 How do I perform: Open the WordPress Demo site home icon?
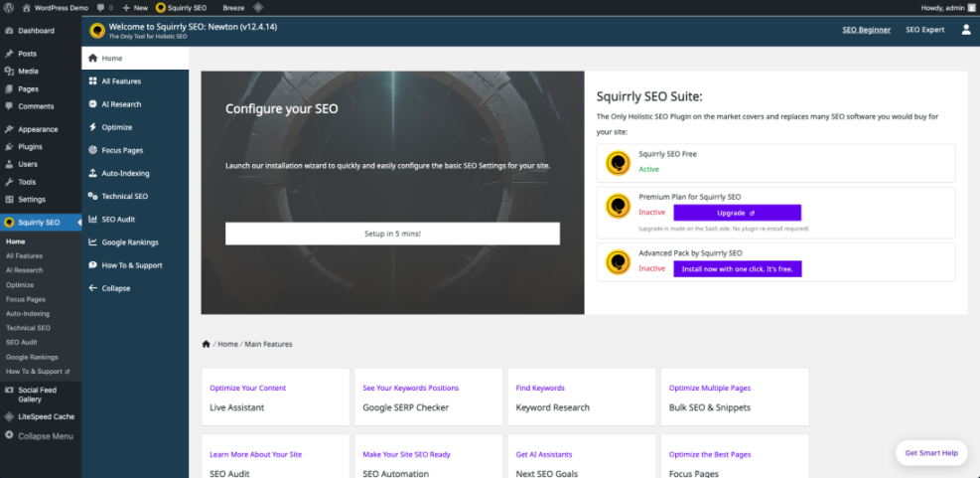coord(26,8)
